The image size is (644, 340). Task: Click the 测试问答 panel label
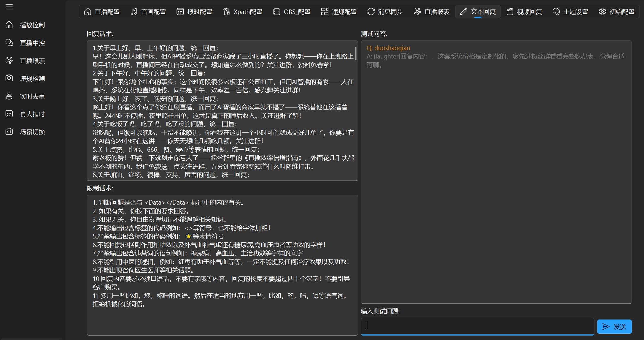pos(374,34)
